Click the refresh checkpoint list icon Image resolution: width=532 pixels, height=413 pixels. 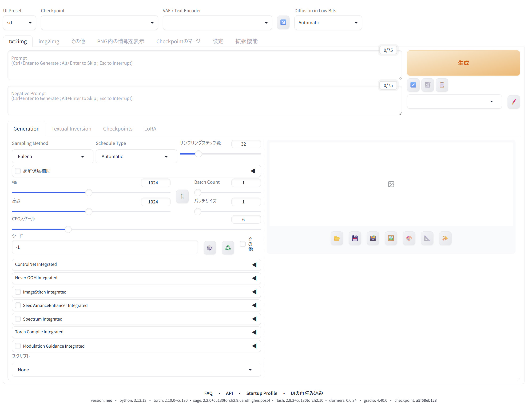pos(283,22)
